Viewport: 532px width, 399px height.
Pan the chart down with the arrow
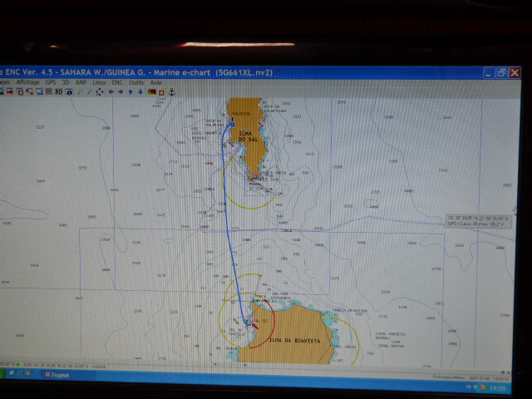140,92
